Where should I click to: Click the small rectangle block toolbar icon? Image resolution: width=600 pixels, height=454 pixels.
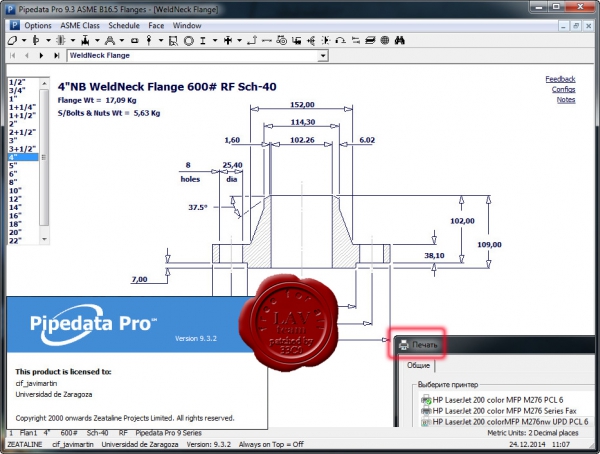(135, 40)
